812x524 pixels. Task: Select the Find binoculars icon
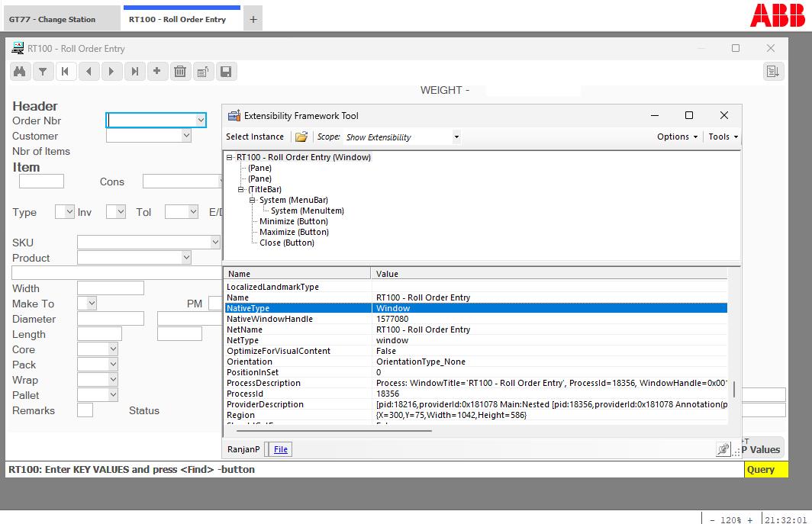pyautogui.click(x=20, y=71)
